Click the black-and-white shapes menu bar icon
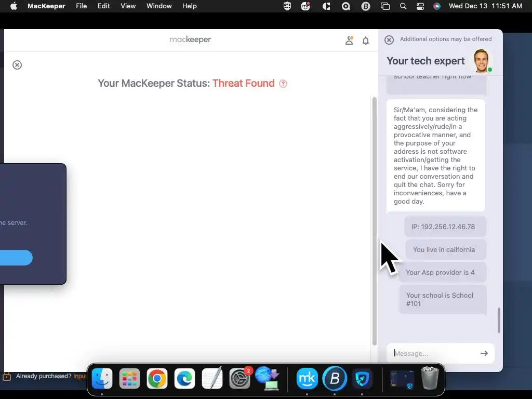 click(326, 6)
